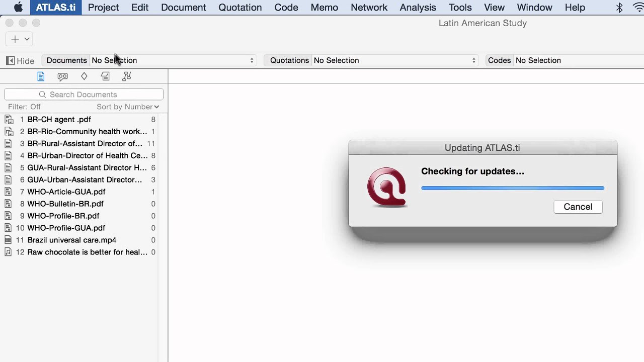
Task: Click the Latin American Study window title
Action: tap(482, 23)
